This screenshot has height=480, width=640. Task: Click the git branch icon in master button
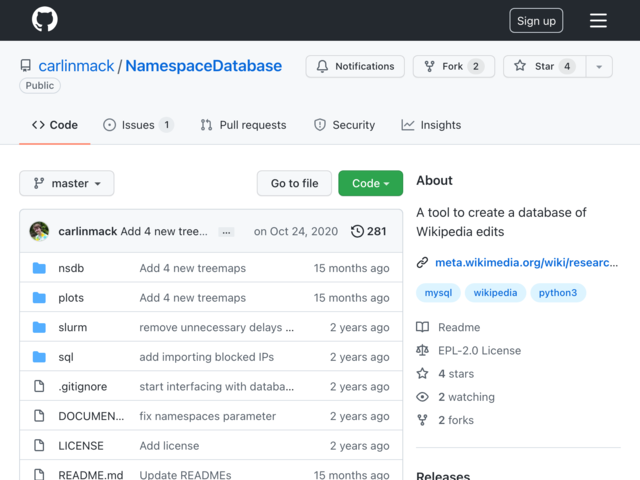click(39, 183)
